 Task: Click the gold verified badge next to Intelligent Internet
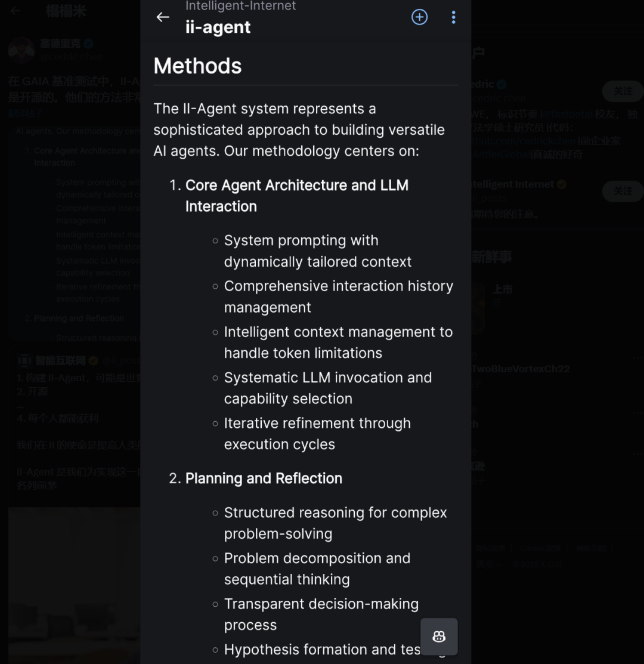tap(561, 184)
